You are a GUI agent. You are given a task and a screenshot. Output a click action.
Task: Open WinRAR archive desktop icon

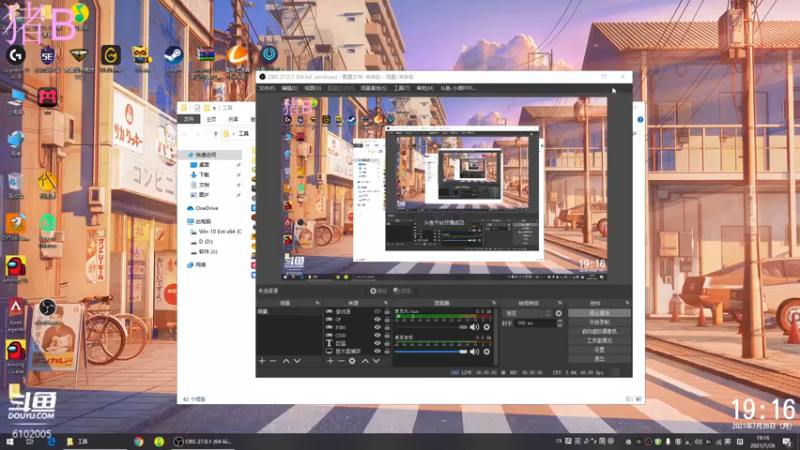205,60
